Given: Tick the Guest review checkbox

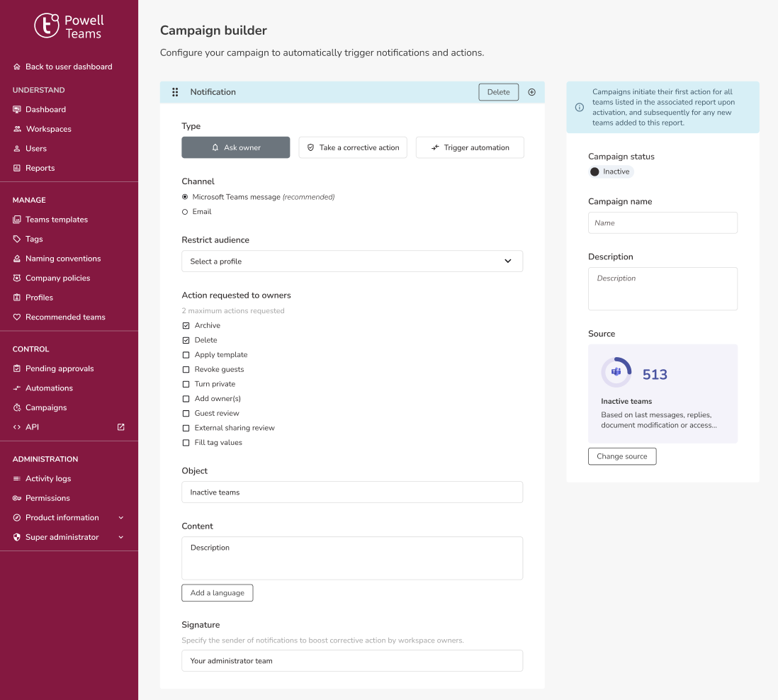Looking at the screenshot, I should (186, 413).
